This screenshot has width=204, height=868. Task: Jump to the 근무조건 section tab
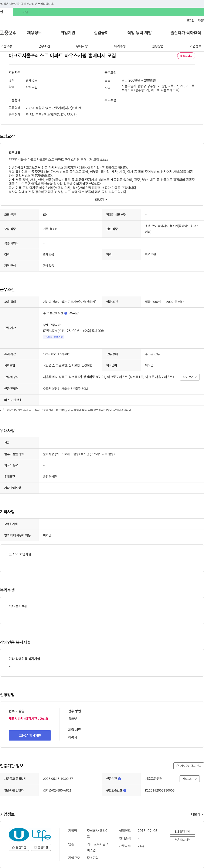44,46
